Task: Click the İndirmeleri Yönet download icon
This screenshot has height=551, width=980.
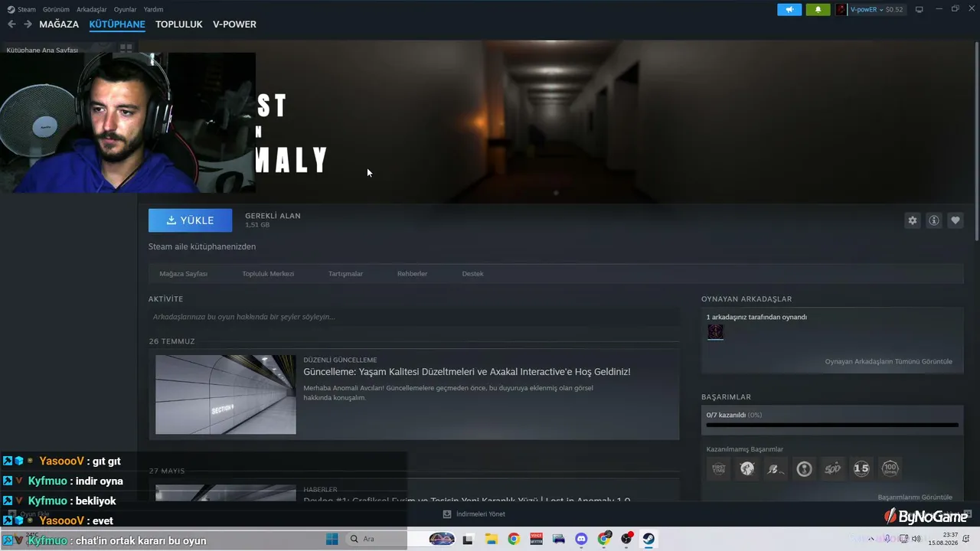Action: [x=447, y=514]
